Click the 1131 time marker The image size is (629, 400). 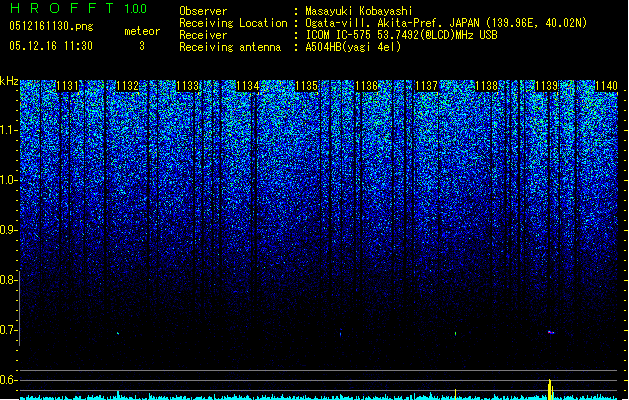pyautogui.click(x=67, y=86)
